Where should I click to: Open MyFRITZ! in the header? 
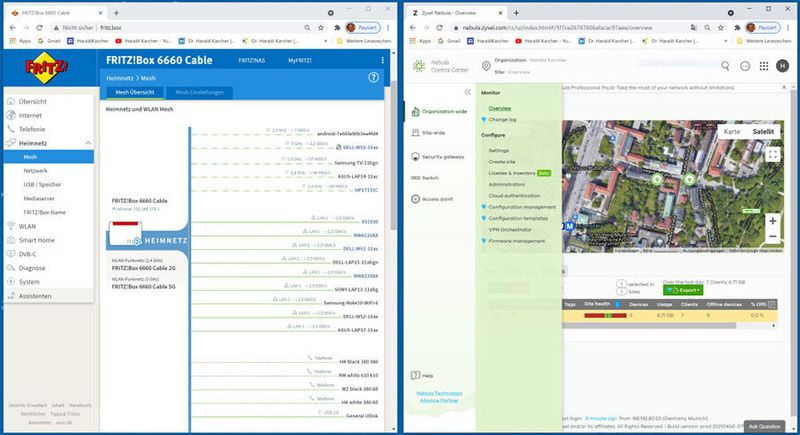pyautogui.click(x=299, y=60)
